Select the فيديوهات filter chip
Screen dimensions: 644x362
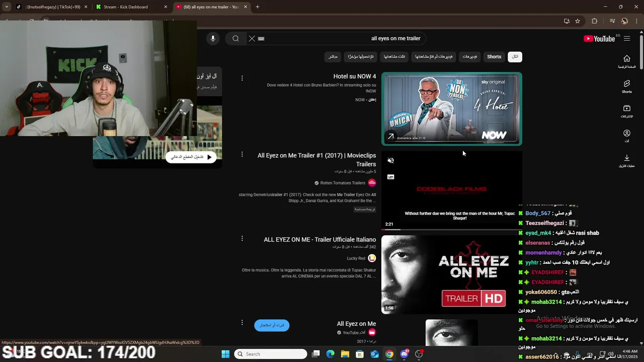coord(470,57)
